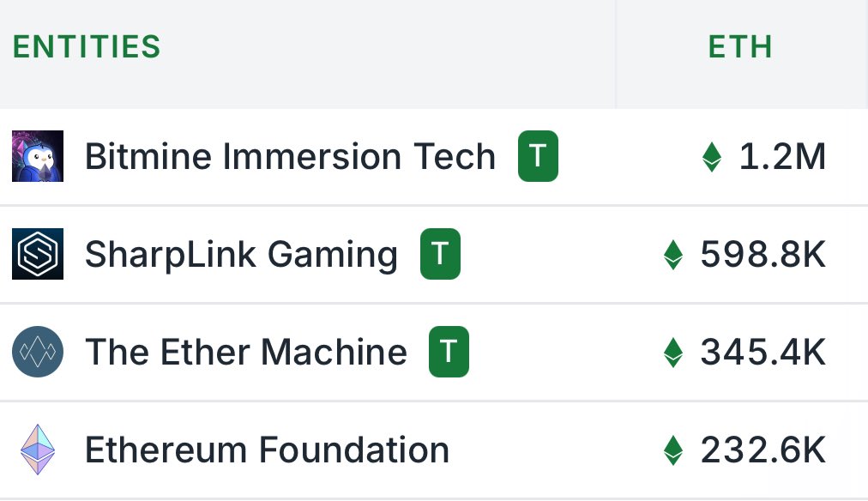Click the ETH diamond icon beside 598.8K
Viewport: 868px width, 501px height.
click(673, 254)
